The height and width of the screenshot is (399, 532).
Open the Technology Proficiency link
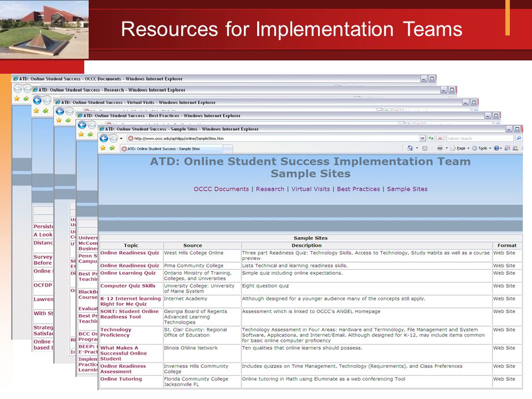pyautogui.click(x=116, y=332)
